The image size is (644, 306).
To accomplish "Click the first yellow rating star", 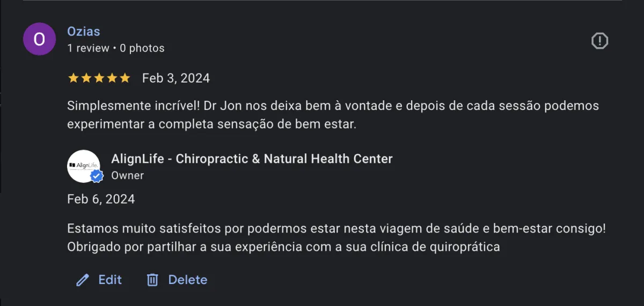I will 73,78.
